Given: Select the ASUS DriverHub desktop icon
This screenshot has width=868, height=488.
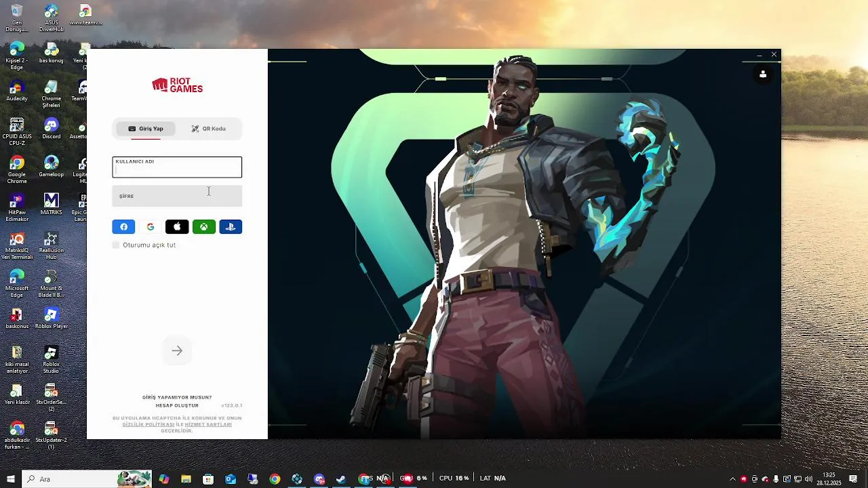Looking at the screenshot, I should click(x=51, y=18).
